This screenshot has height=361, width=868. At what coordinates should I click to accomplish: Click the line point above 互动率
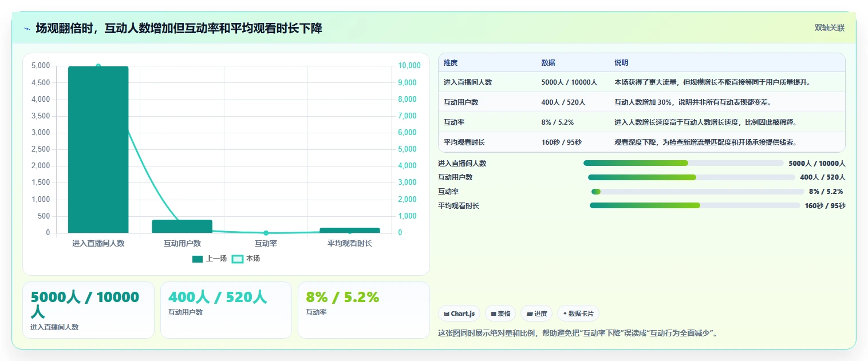(x=266, y=233)
